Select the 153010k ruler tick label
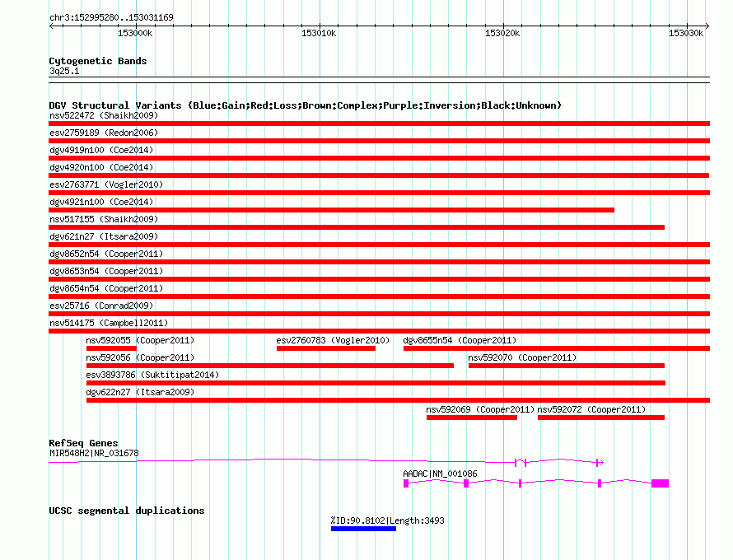733x560 pixels. [x=319, y=33]
